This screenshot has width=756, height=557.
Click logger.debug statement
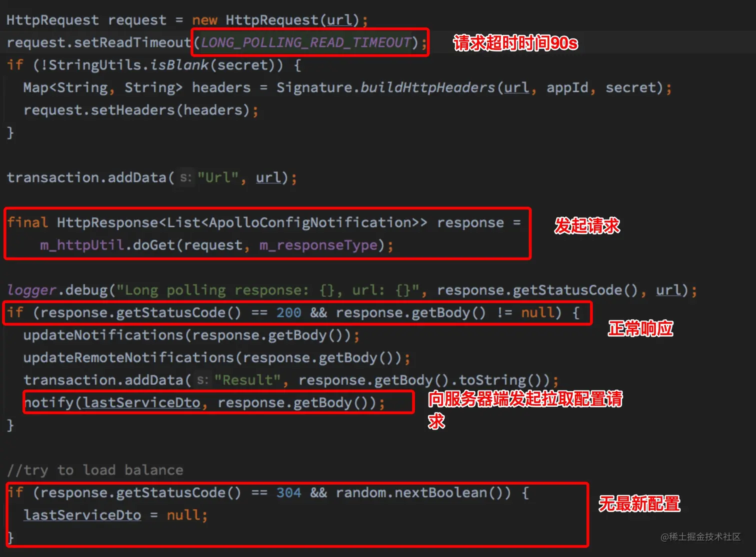click(351, 290)
